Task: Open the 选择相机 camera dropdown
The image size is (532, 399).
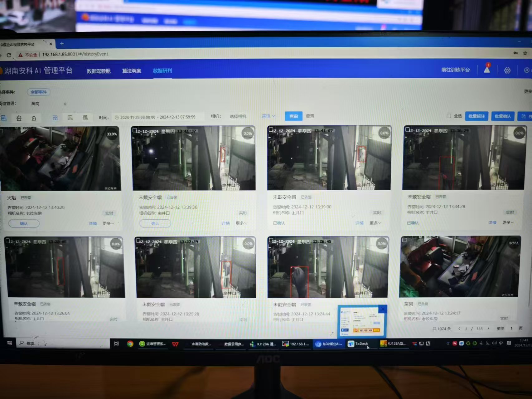Action: click(238, 116)
